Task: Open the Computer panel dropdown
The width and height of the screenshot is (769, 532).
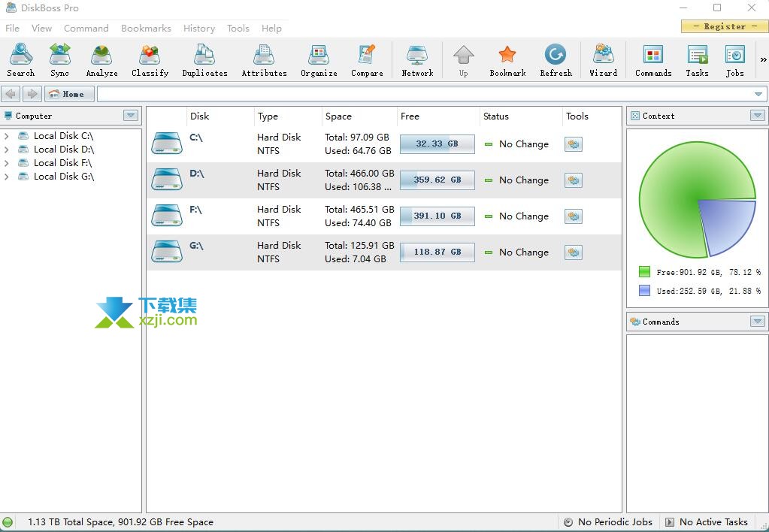Action: [x=131, y=116]
